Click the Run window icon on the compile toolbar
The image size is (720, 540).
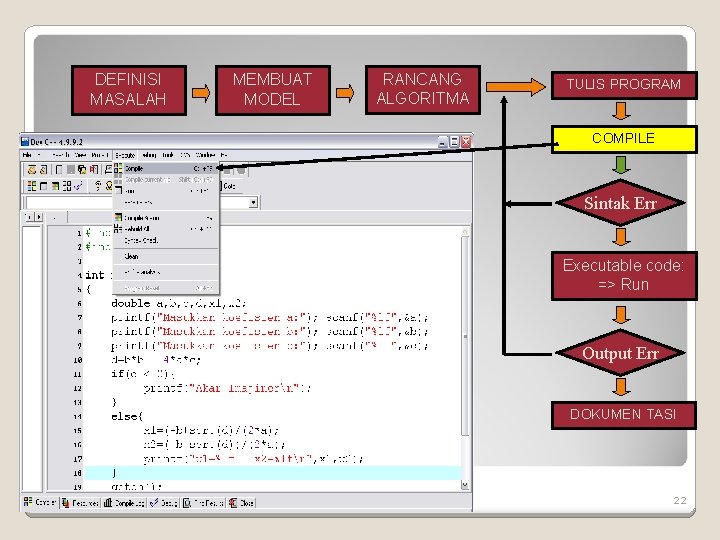coord(43,186)
